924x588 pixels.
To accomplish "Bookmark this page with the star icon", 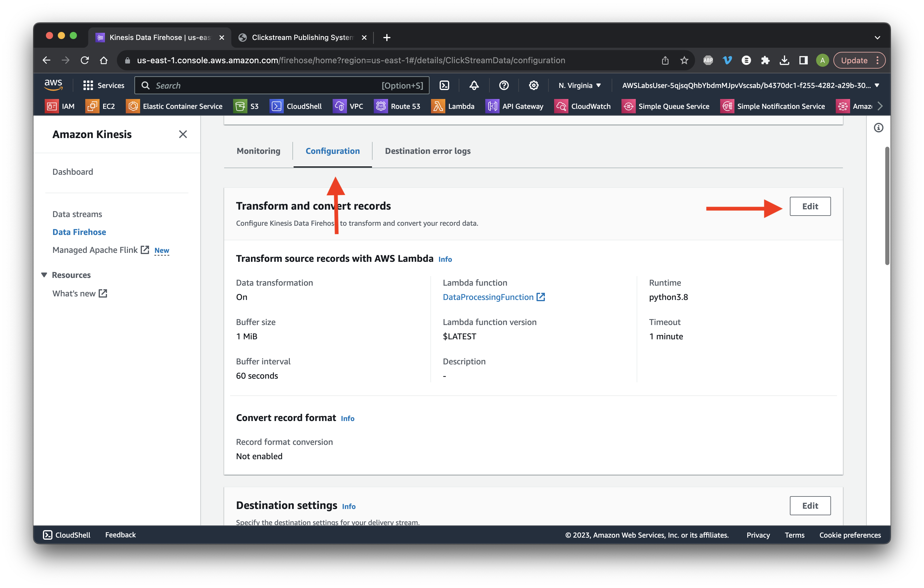I will point(684,60).
